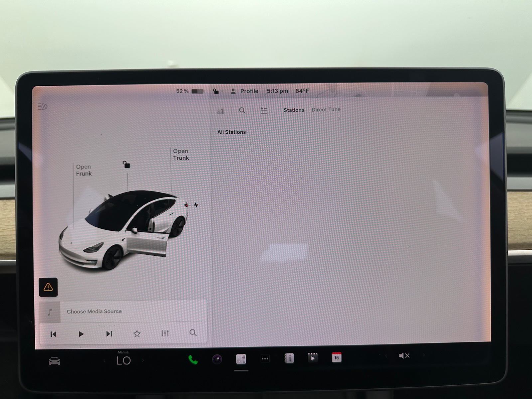This screenshot has height=399, width=532.
Task: Tap the search magnifier in the radio panel
Action: [242, 111]
